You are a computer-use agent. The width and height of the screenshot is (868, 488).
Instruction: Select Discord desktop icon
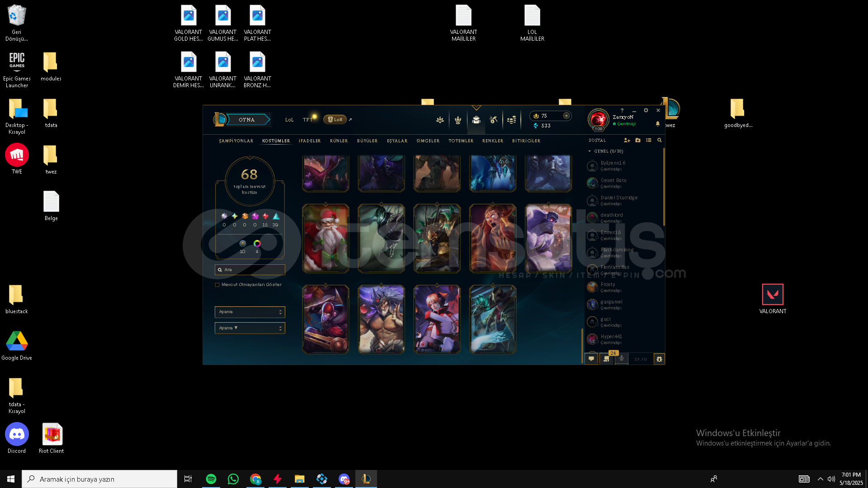[x=17, y=438]
